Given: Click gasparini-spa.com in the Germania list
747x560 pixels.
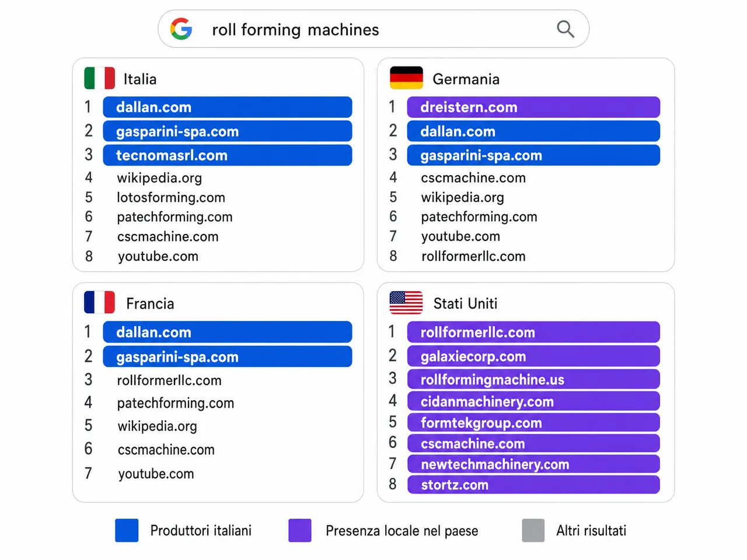Looking at the screenshot, I should [x=533, y=155].
